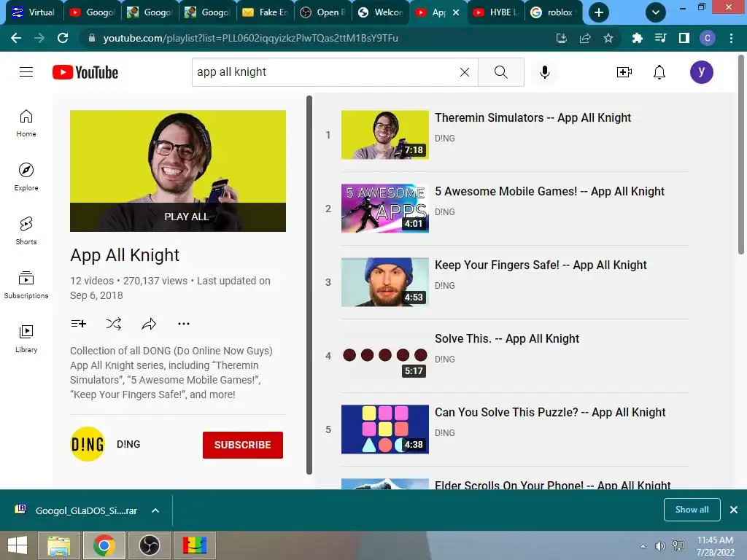
Task: Click the page vertical scrollbar
Action: 741,155
